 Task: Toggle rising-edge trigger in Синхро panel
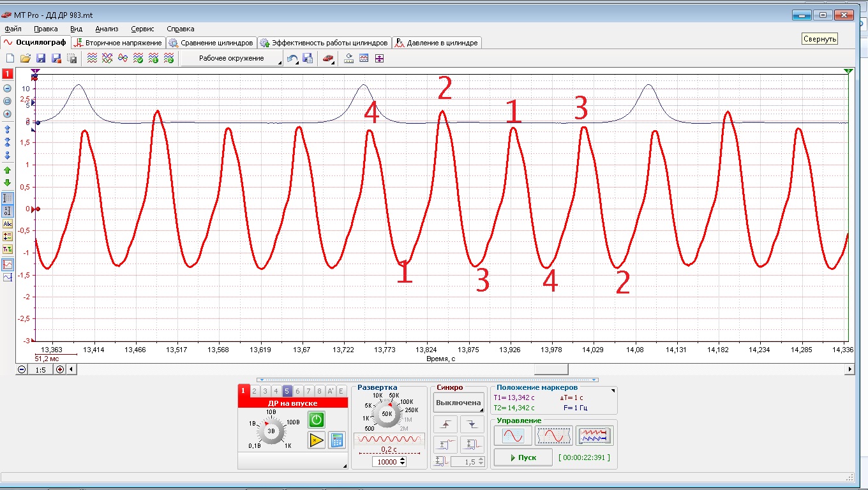[x=445, y=424]
